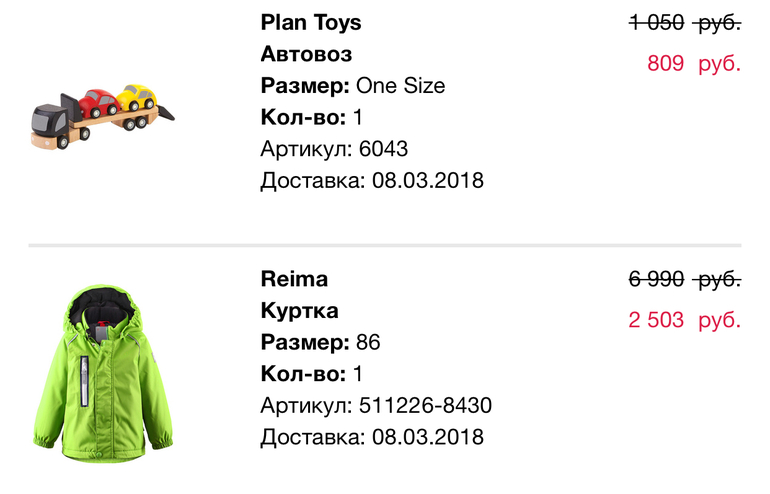Open the Куртка product title
Image resolution: width=770 pixels, height=494 pixels.
(299, 311)
